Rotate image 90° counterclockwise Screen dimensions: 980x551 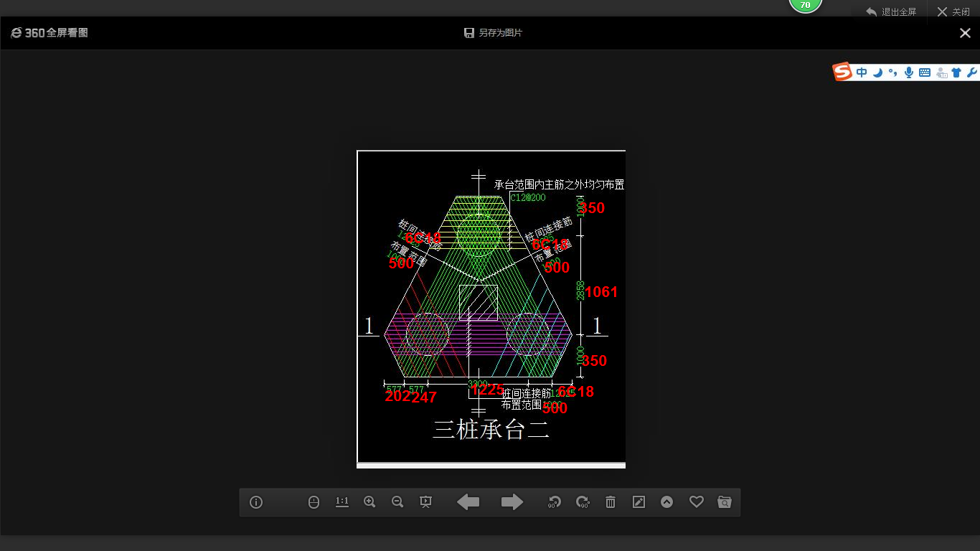[554, 502]
